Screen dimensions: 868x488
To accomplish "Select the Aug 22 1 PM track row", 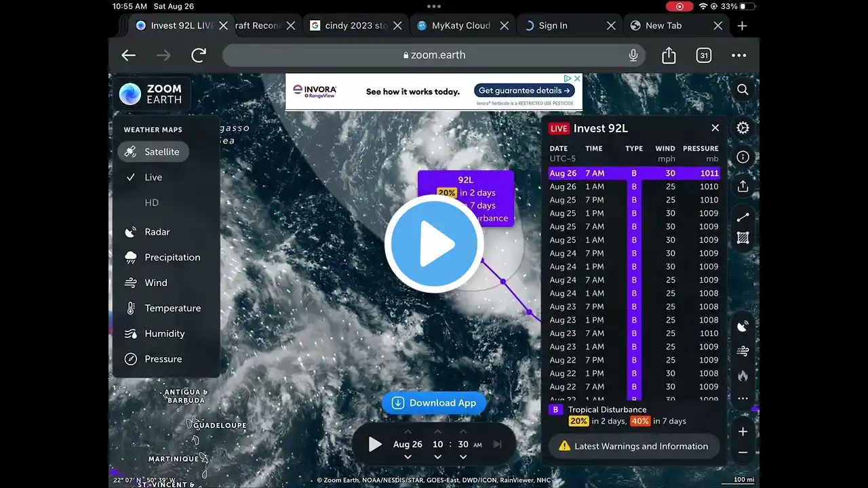I will (634, 373).
